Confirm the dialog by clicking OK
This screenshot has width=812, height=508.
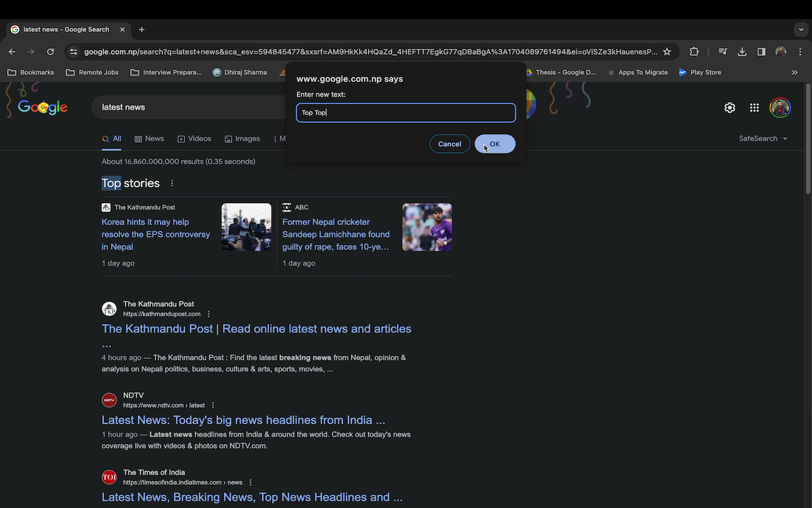click(495, 144)
